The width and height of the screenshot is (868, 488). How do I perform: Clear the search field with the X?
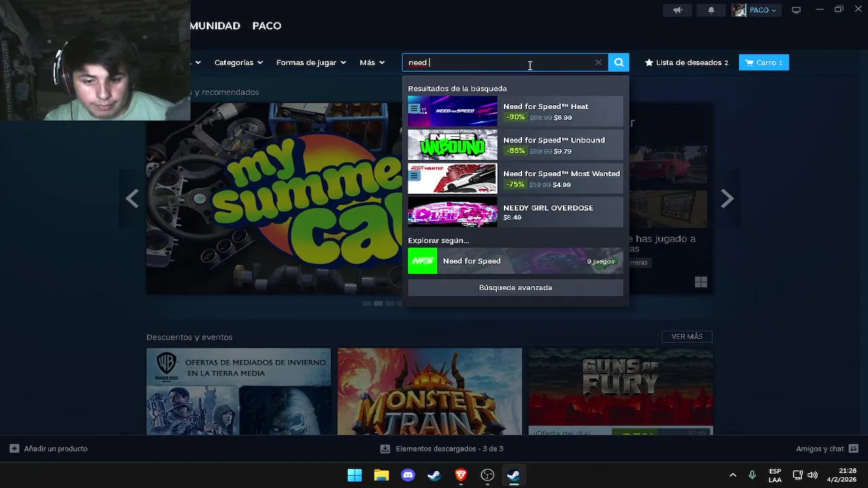tap(598, 62)
